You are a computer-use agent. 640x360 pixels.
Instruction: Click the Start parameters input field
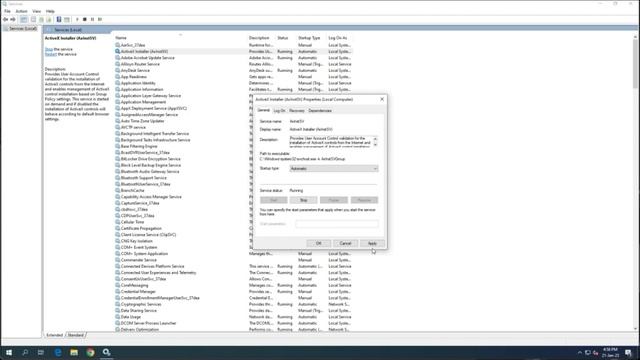click(337, 224)
